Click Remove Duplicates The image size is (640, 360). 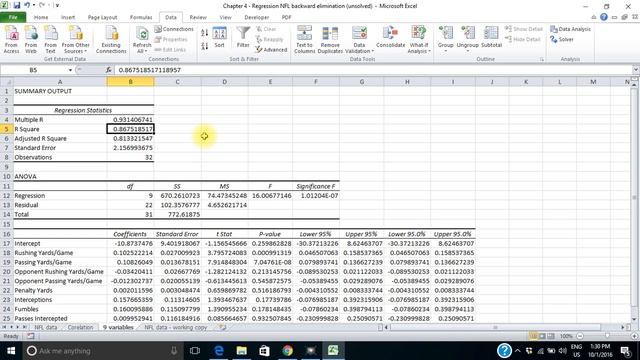tap(330, 39)
